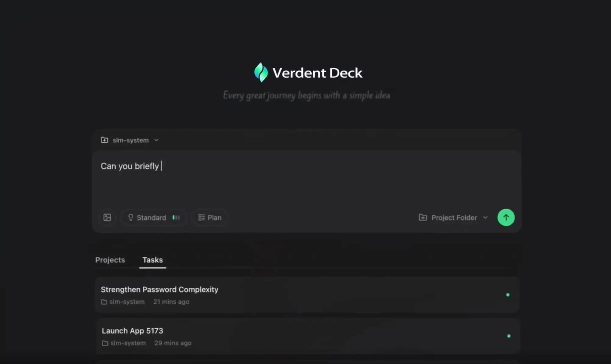Expand the Project Folder dropdown chevron
The image size is (611, 364).
[485, 217]
